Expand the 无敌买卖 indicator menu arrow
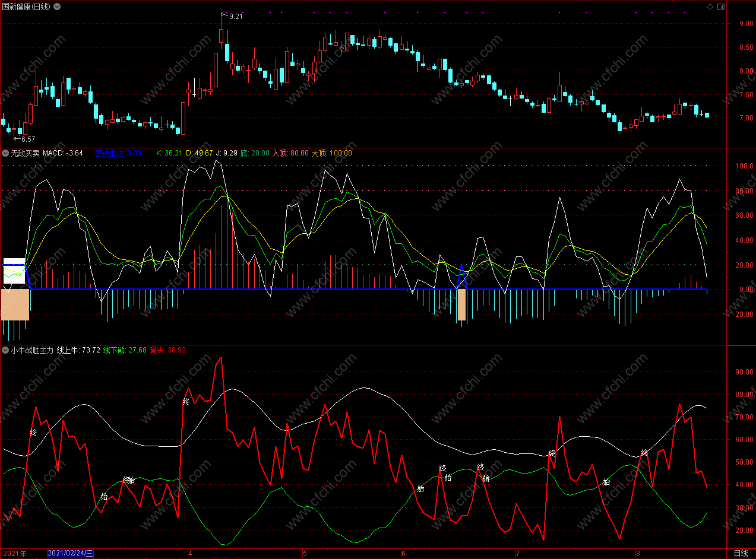The image size is (756, 559). 5,153
